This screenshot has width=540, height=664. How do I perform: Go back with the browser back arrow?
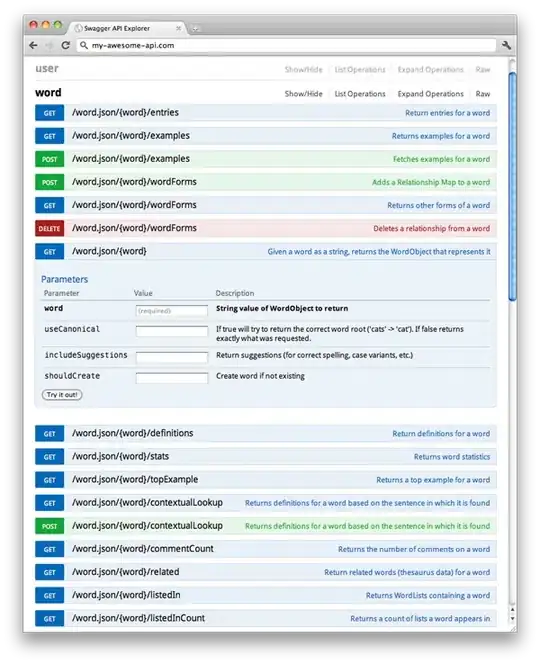click(x=33, y=45)
